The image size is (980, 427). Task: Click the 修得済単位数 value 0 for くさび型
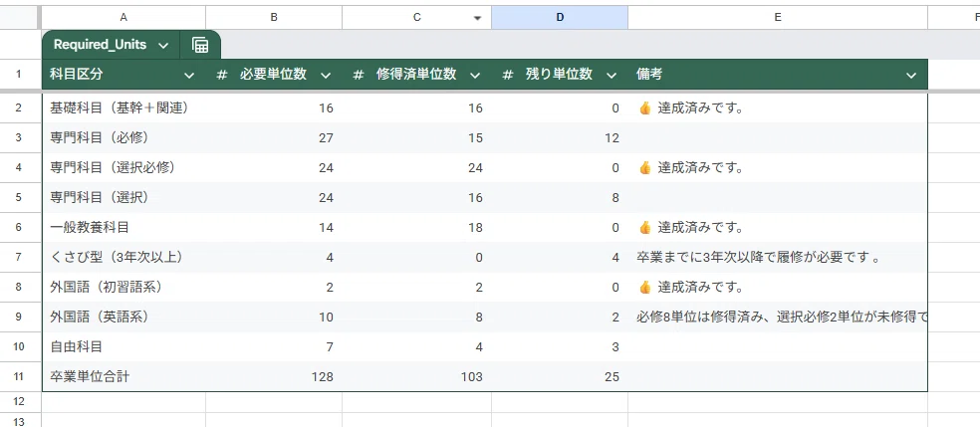[x=479, y=257]
